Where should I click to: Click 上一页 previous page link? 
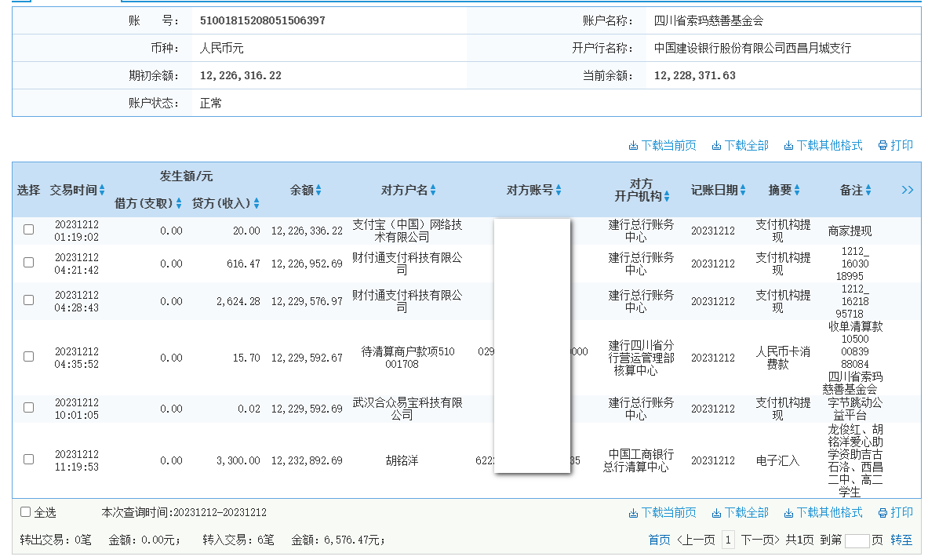696,540
